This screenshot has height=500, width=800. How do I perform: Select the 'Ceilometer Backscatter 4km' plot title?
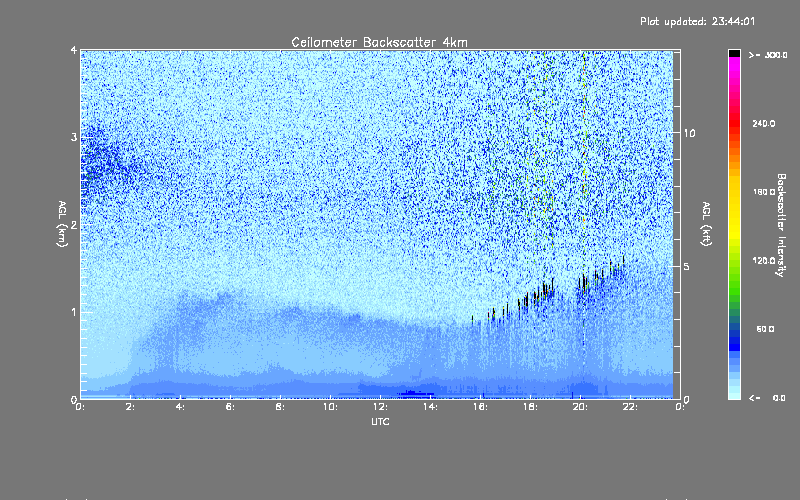[379, 42]
